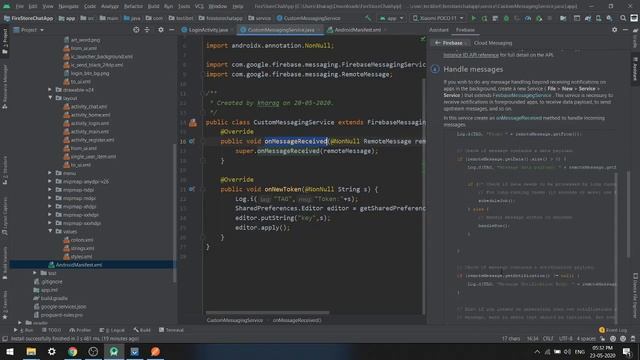Image resolution: width=640 pixels, height=360 pixels.
Task: Switch to AndroidManifest.xml editor tab
Action: point(357,30)
